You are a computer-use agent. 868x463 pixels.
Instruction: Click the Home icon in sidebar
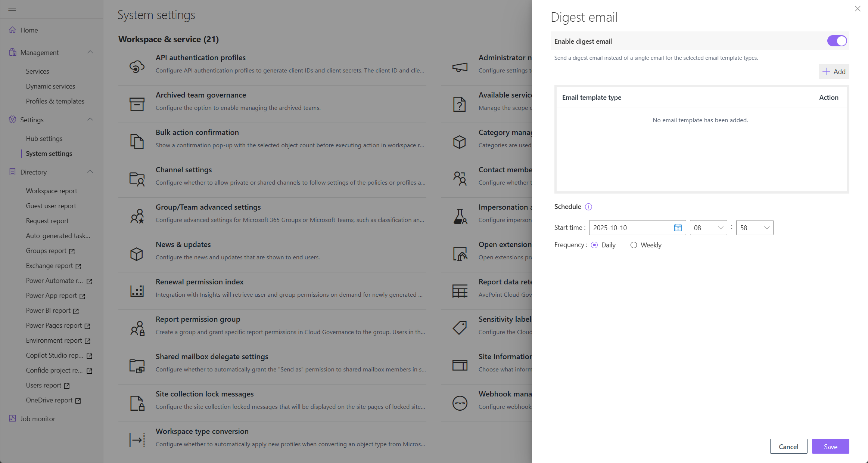12,30
